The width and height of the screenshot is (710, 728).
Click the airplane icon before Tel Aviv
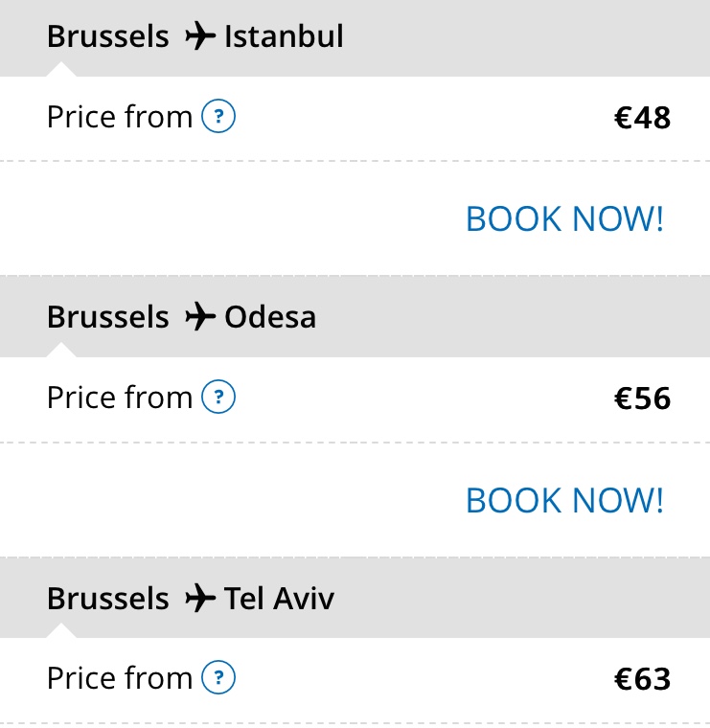(x=199, y=599)
